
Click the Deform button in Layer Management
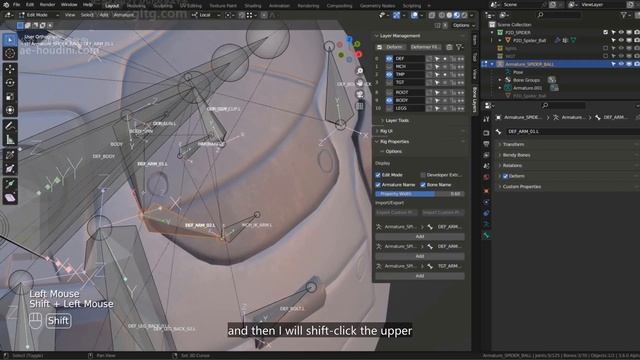click(394, 47)
